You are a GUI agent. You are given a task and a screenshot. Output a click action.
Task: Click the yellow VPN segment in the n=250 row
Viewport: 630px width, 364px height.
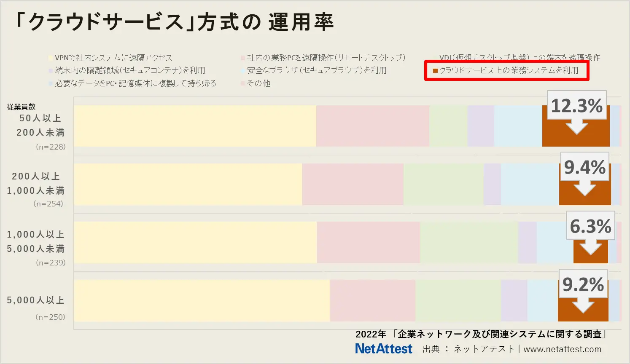click(202, 301)
